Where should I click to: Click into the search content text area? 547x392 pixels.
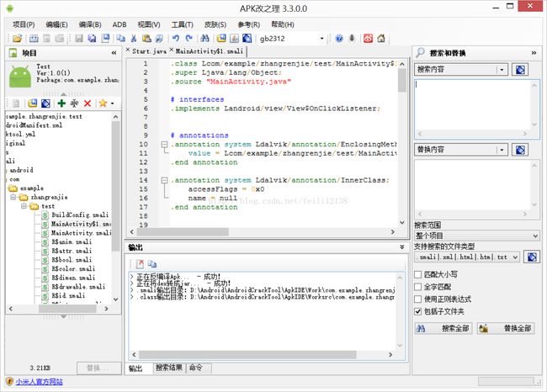(x=473, y=105)
